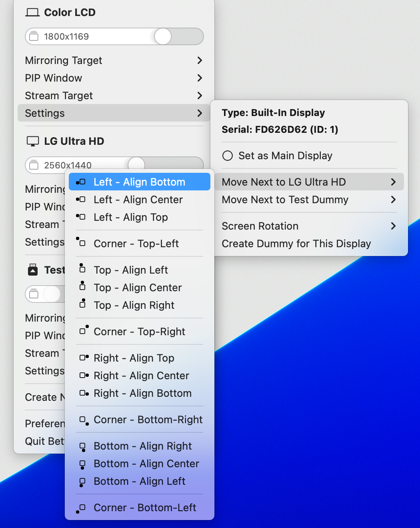Click the Bottom - Align Left placement icon

tap(82, 482)
